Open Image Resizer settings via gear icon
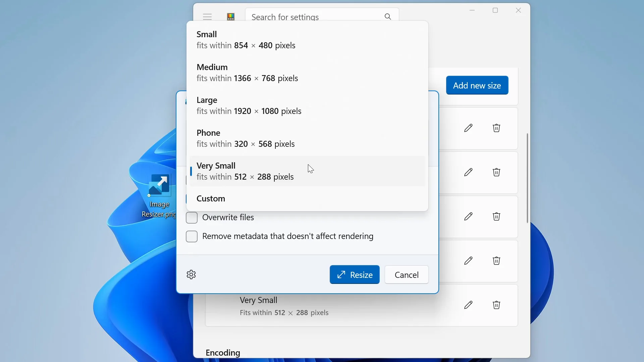 coord(191,275)
